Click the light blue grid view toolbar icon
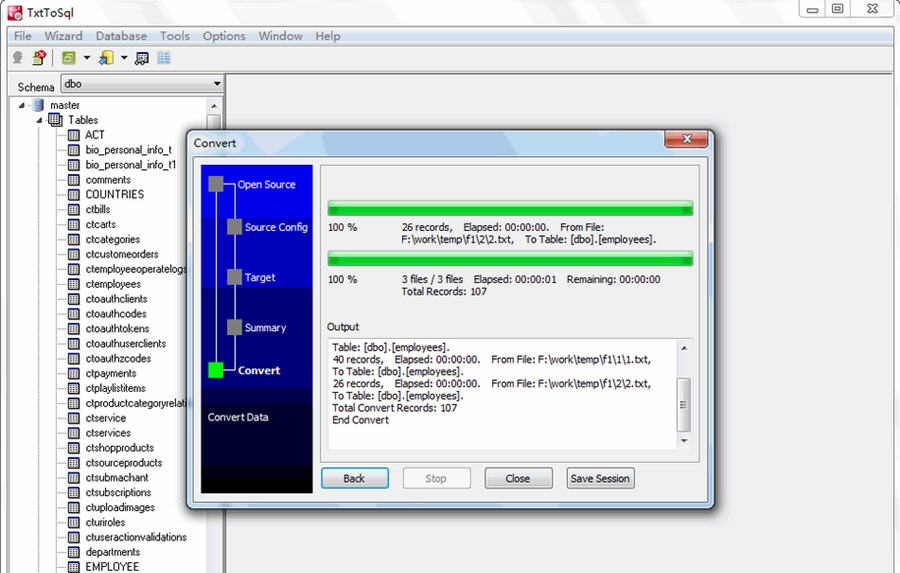The height and width of the screenshot is (573, 900). (x=164, y=57)
